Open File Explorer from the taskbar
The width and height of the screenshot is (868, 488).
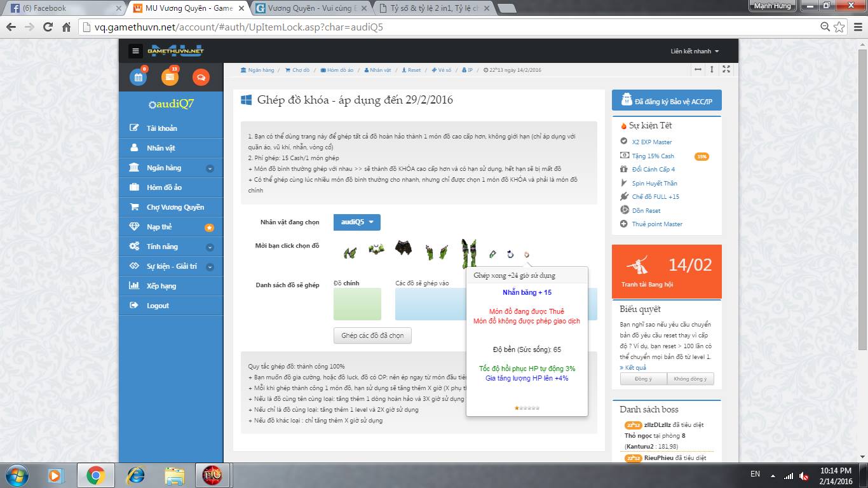174,475
